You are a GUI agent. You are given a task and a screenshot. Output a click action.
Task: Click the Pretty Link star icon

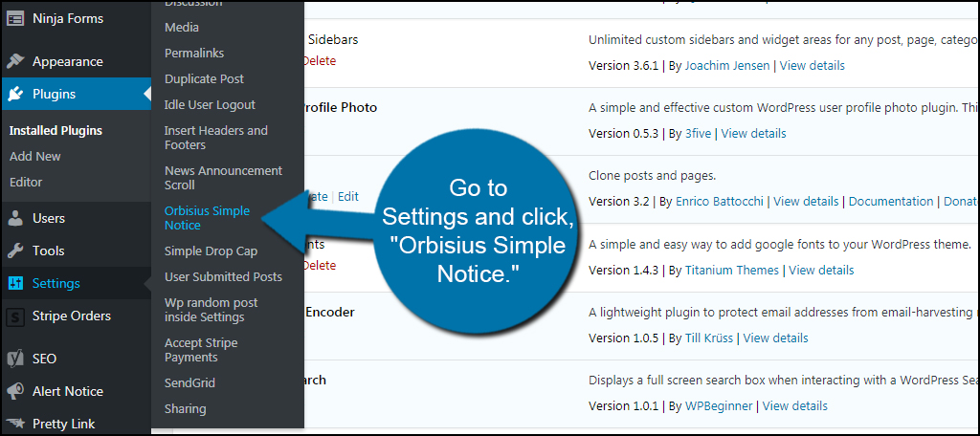click(x=15, y=425)
